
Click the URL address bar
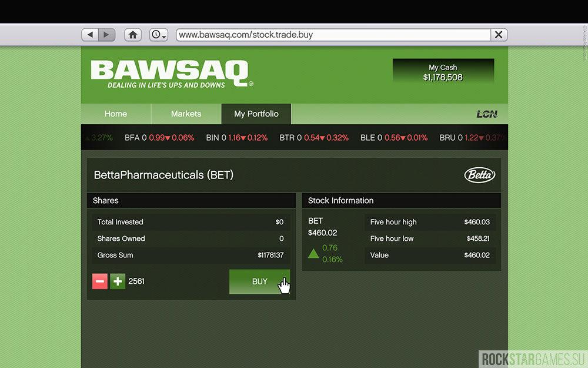[332, 35]
